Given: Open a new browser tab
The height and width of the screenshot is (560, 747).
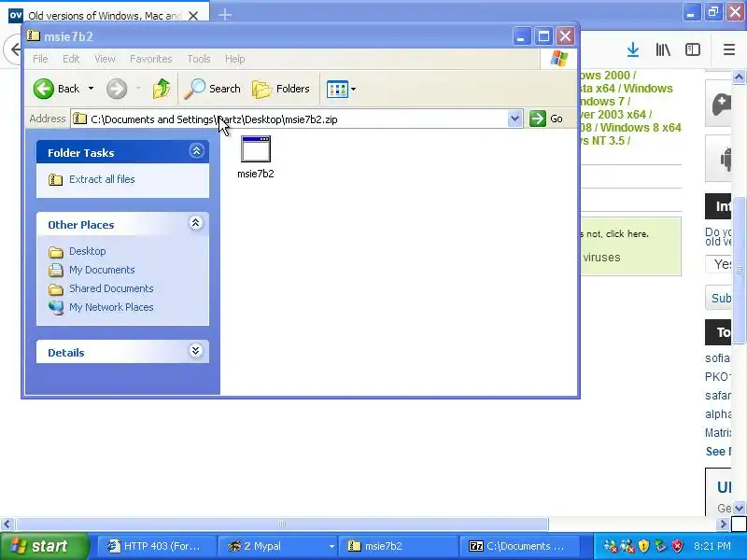Looking at the screenshot, I should [x=225, y=15].
